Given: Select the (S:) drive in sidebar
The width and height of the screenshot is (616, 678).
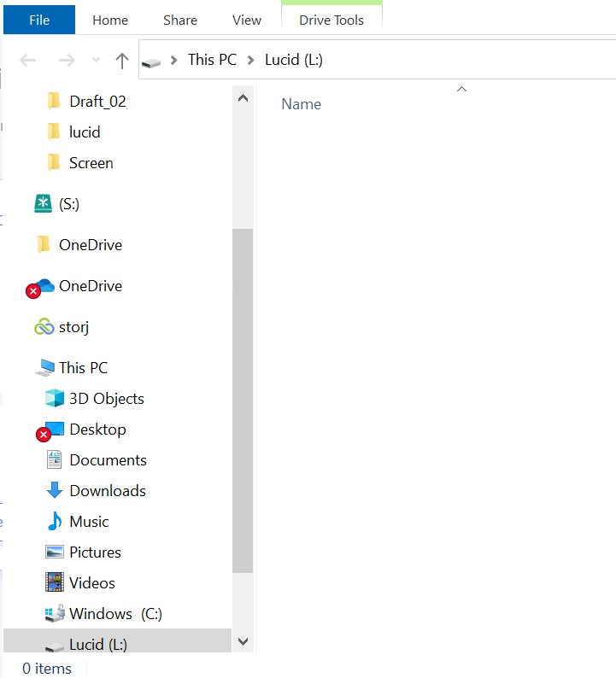Looking at the screenshot, I should (69, 204).
